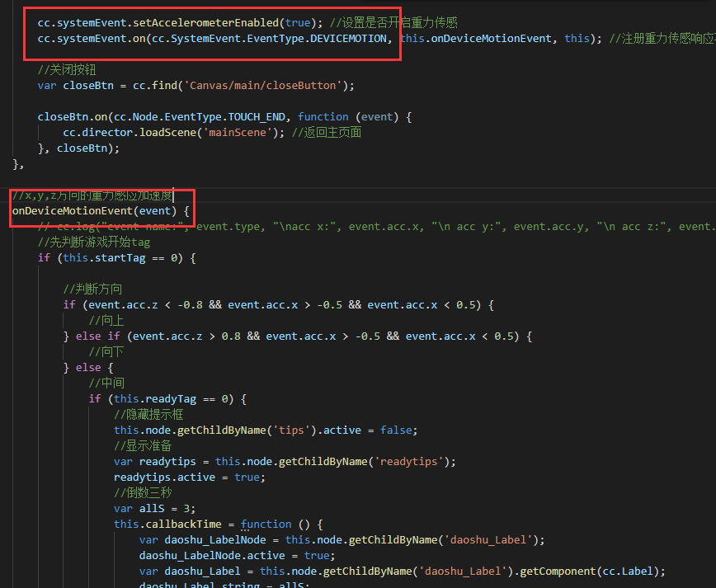This screenshot has height=588, width=716.
Task: Click the DEVICEMOTION event type constant
Action: click(x=348, y=39)
